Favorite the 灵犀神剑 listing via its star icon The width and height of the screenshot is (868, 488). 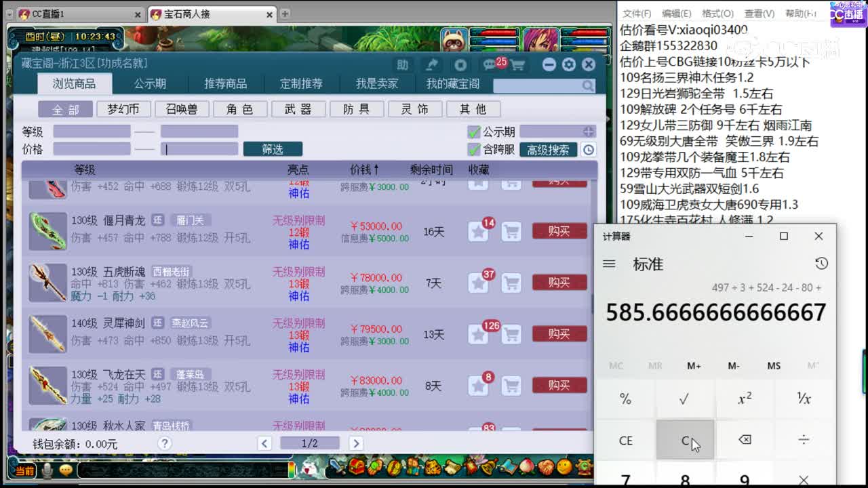click(x=479, y=334)
